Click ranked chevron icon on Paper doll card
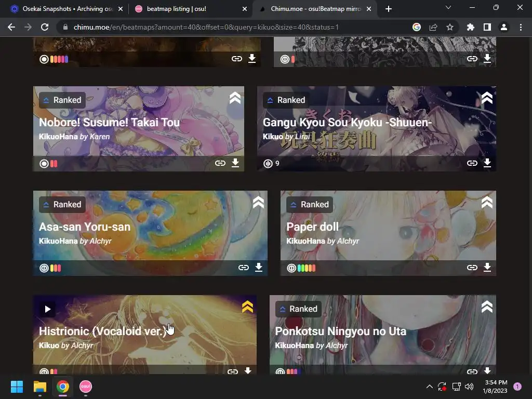The width and height of the screenshot is (532, 399). point(487,203)
